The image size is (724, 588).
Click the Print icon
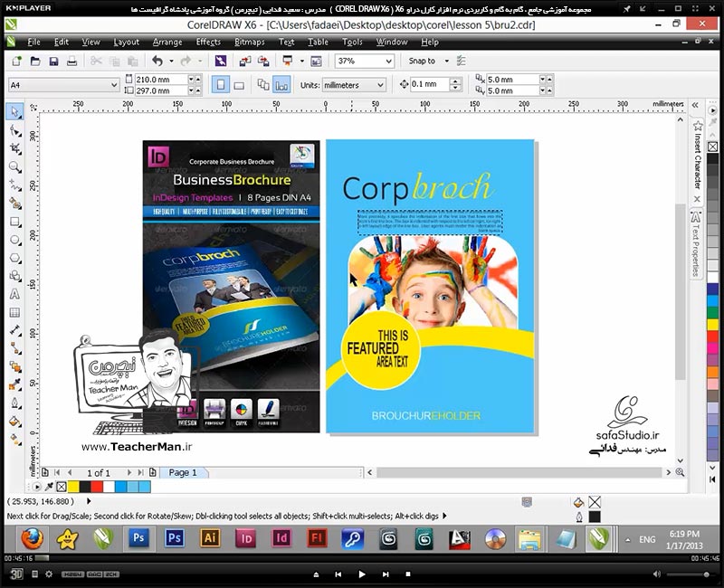(x=72, y=61)
